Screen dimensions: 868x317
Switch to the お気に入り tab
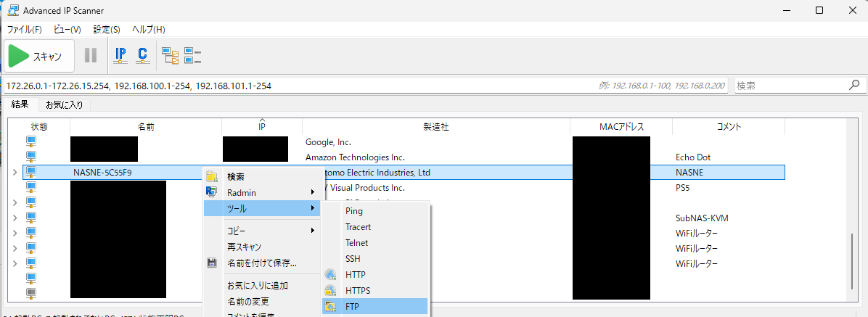tap(64, 104)
